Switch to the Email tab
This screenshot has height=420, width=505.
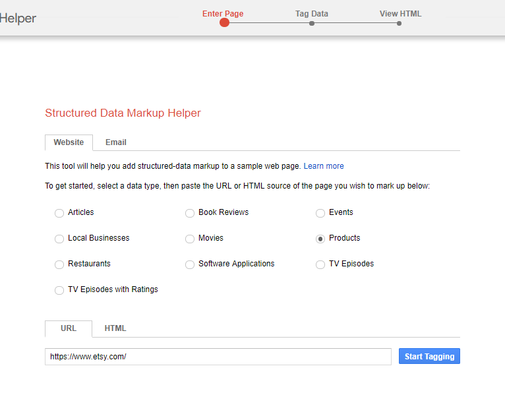point(116,142)
